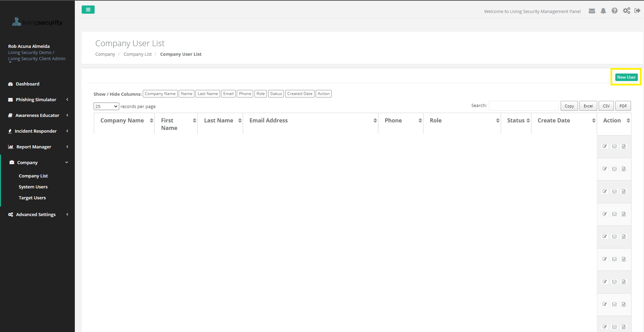
Task: Open the mail envelope icon in top bar
Action: coord(592,11)
